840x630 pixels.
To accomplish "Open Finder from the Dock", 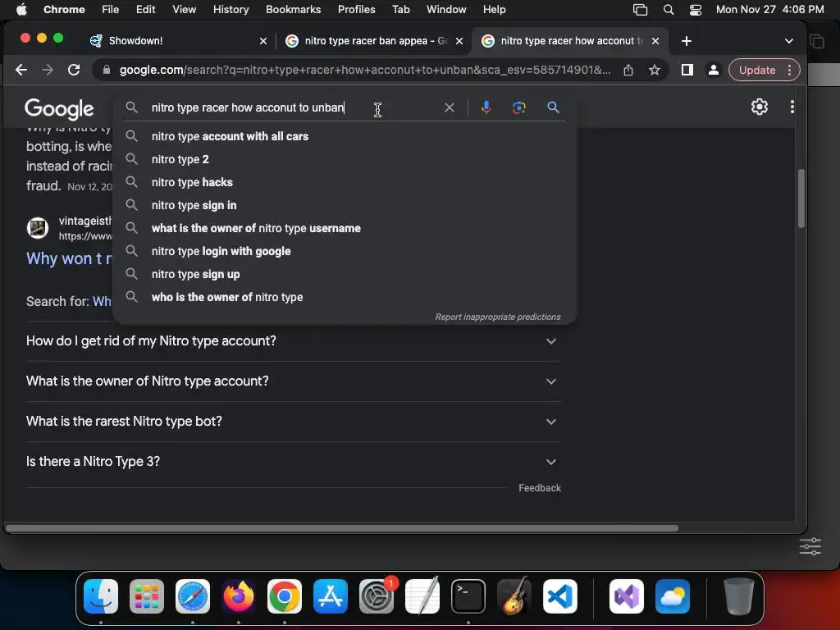I will click(x=101, y=596).
